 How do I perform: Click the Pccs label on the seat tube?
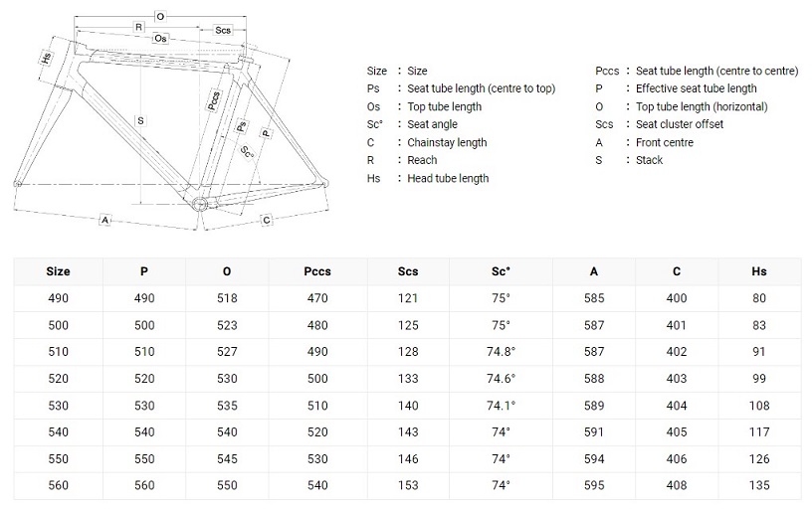(x=213, y=101)
